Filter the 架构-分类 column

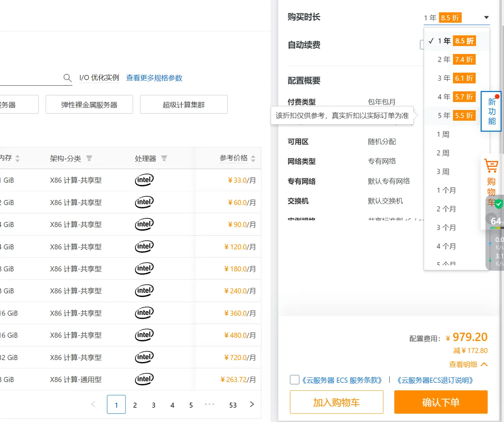pyautogui.click(x=89, y=158)
